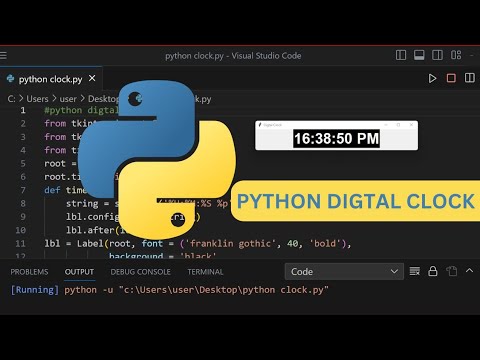Select the python clock.py editor tab
The image size is (480, 360).
point(51,79)
